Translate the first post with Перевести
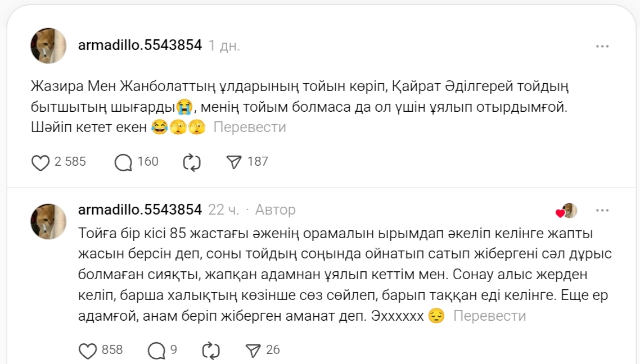This screenshot has width=640, height=364. (249, 128)
